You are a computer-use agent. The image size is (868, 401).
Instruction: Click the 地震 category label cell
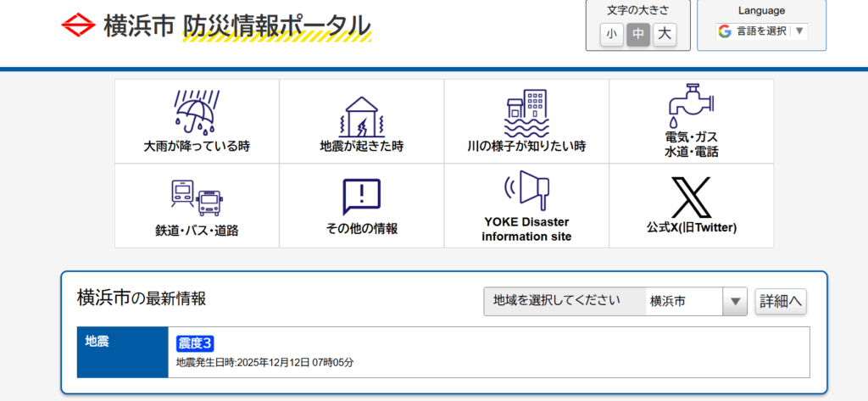123,352
